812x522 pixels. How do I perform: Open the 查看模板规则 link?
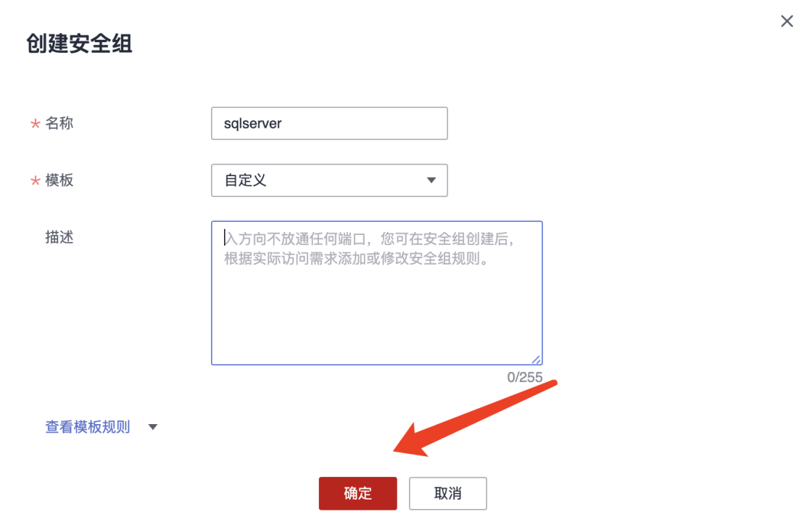click(88, 427)
